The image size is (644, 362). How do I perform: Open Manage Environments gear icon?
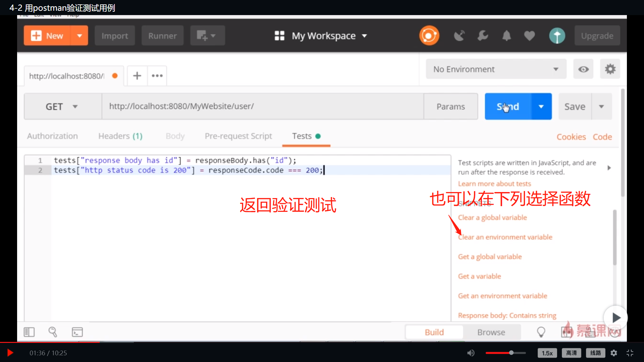point(610,69)
